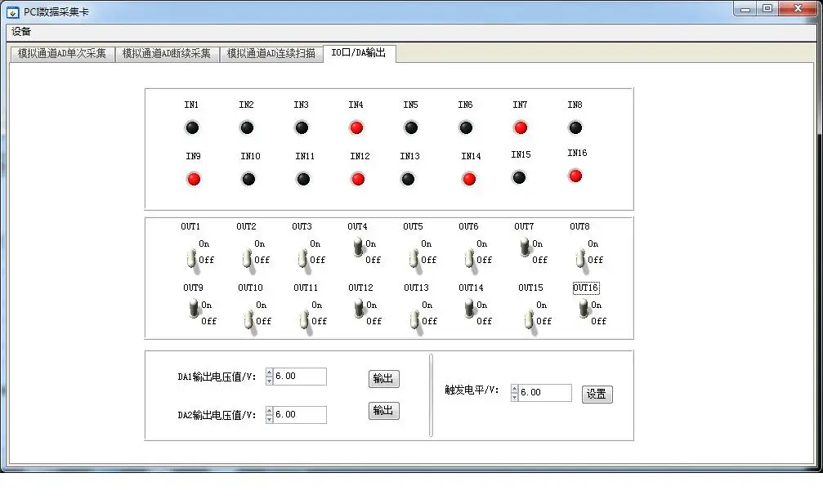823x504 pixels.
Task: Click the PCI数据采集卡 title bar app icon
Action: click(x=12, y=12)
